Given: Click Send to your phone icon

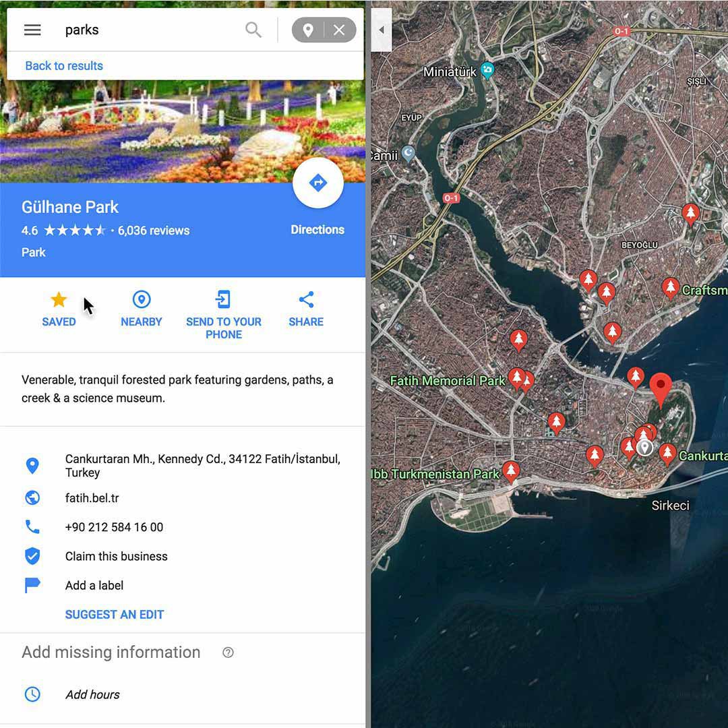Looking at the screenshot, I should point(223,299).
